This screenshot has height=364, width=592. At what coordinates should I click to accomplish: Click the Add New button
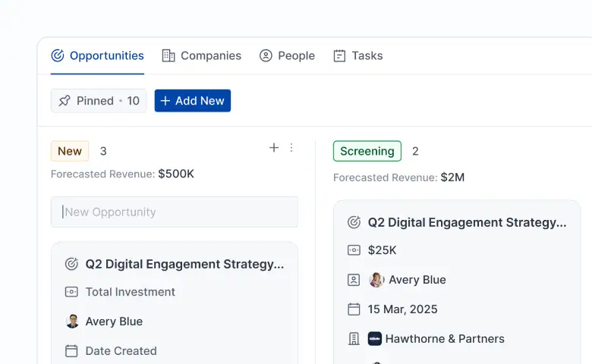pos(192,101)
